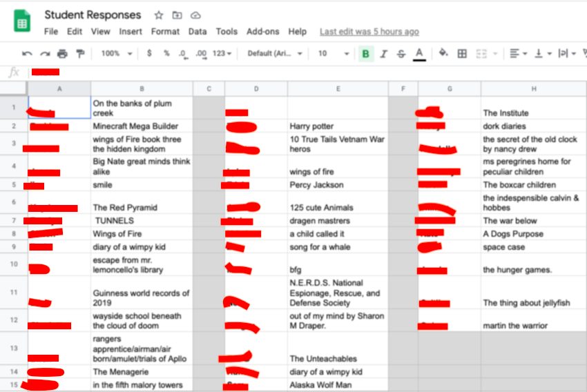The height and width of the screenshot is (392, 587).
Task: Select column H header
Action: (x=533, y=89)
